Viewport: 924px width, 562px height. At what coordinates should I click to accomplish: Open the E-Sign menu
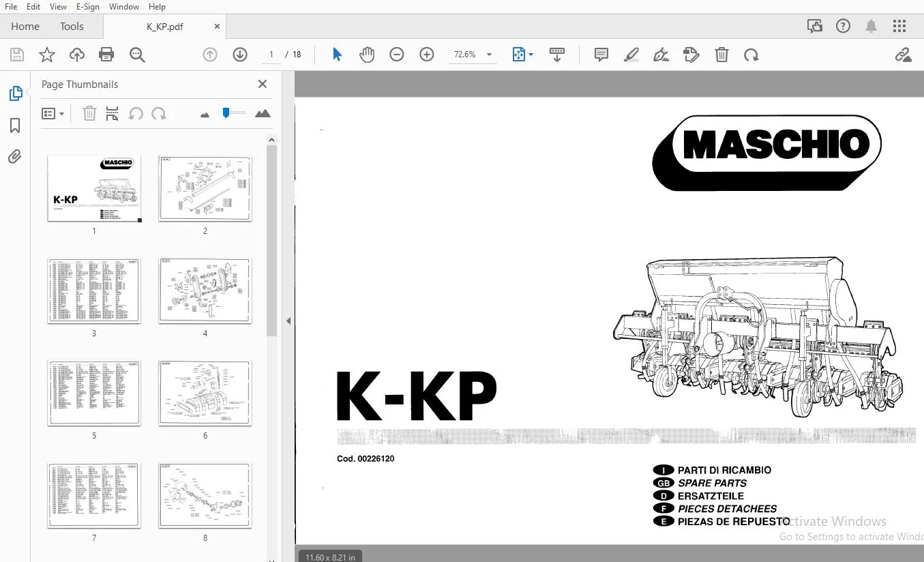[88, 7]
